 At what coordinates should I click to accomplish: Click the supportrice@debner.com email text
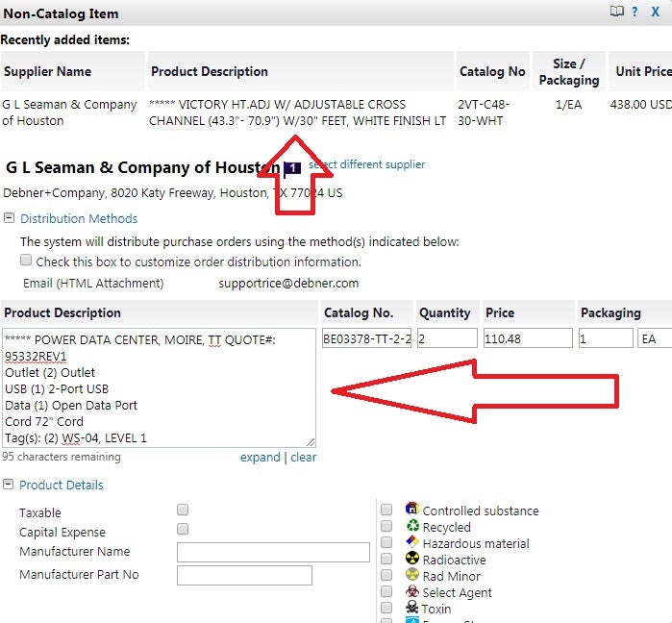[x=288, y=284]
